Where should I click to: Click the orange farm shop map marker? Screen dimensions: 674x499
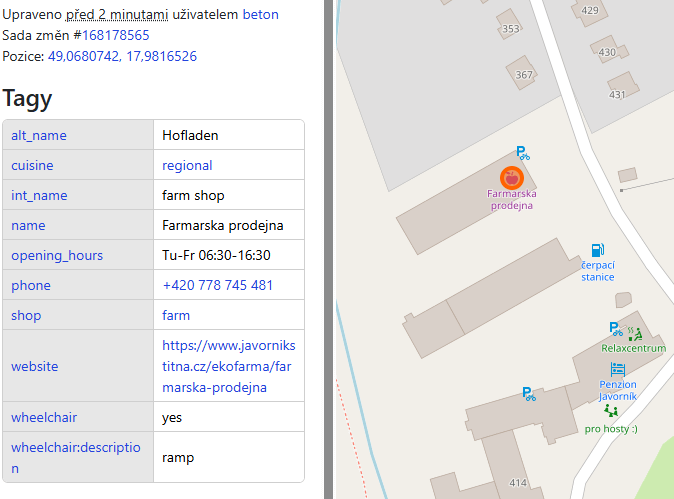point(511,177)
